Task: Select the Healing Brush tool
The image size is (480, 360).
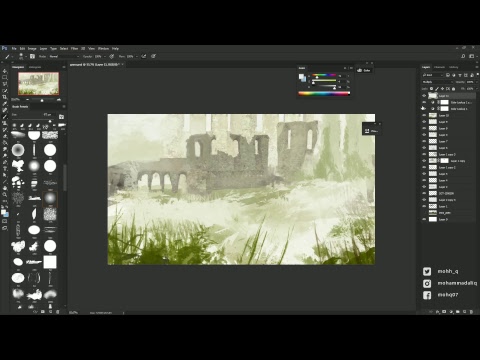Action: (5, 110)
